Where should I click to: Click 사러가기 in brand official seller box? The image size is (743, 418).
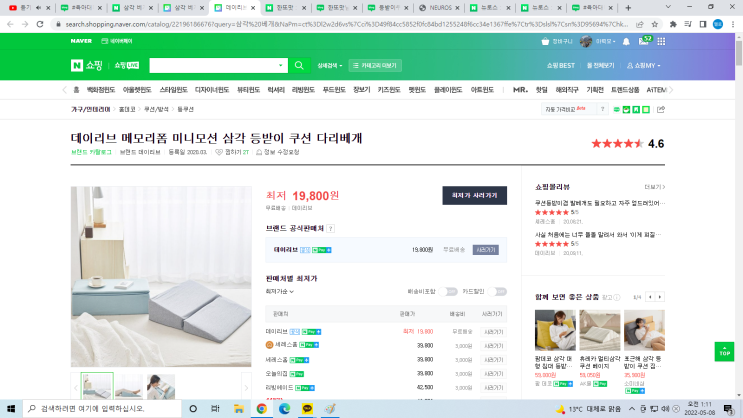(486, 250)
